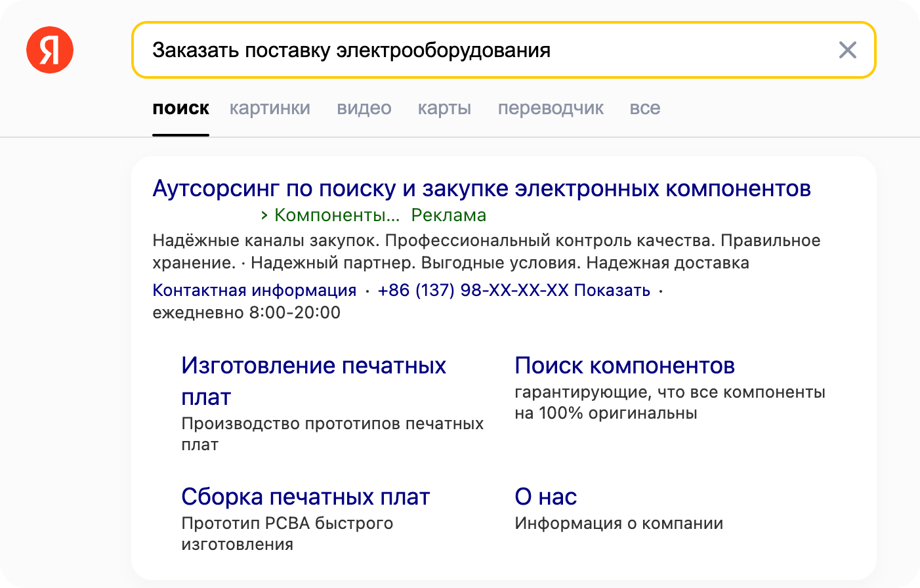The image size is (920, 588).
Task: Open the переводчик tab
Action: click(x=551, y=108)
